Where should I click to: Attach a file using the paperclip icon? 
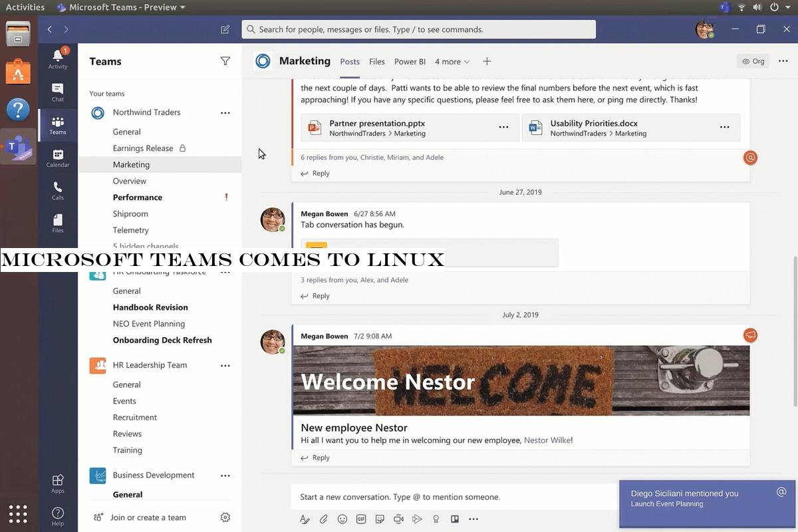[x=324, y=519]
